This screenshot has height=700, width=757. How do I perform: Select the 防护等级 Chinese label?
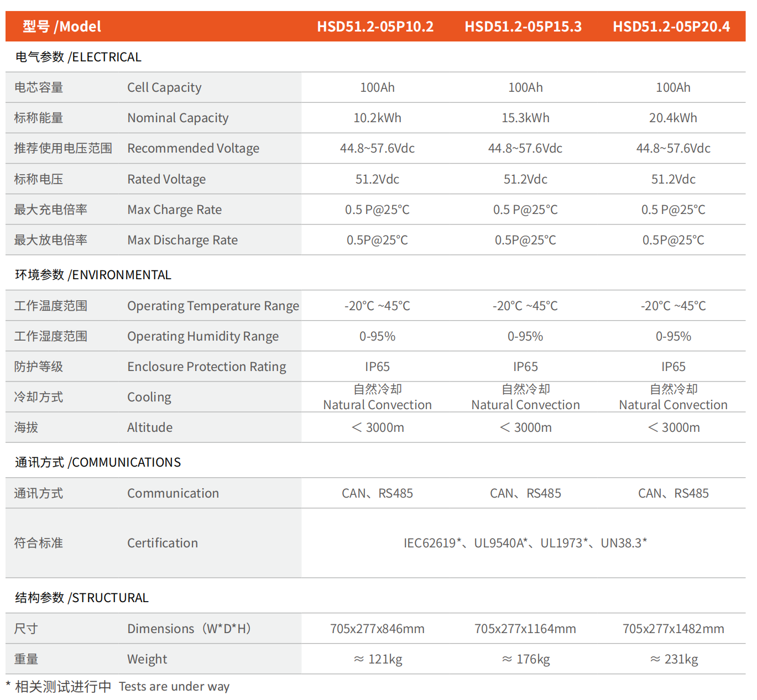39,367
